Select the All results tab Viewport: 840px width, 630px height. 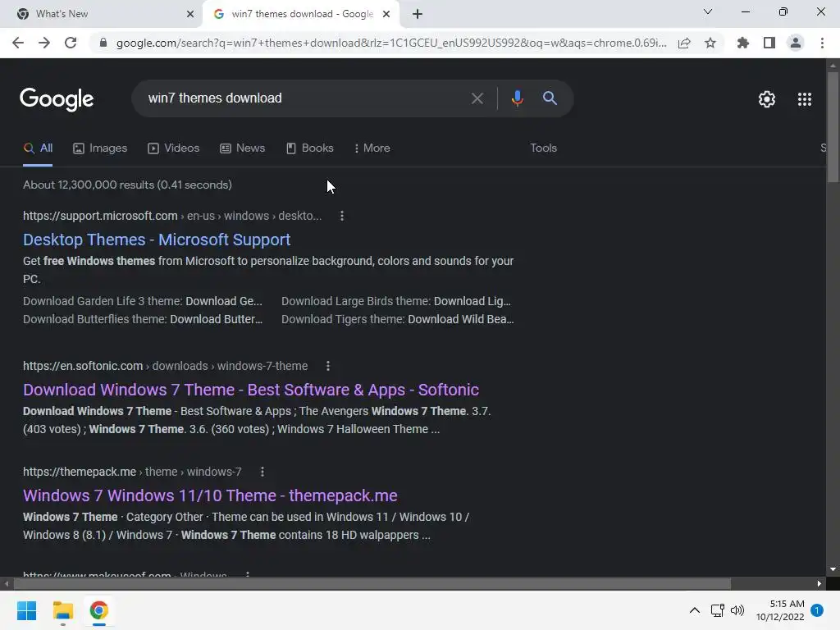38,148
